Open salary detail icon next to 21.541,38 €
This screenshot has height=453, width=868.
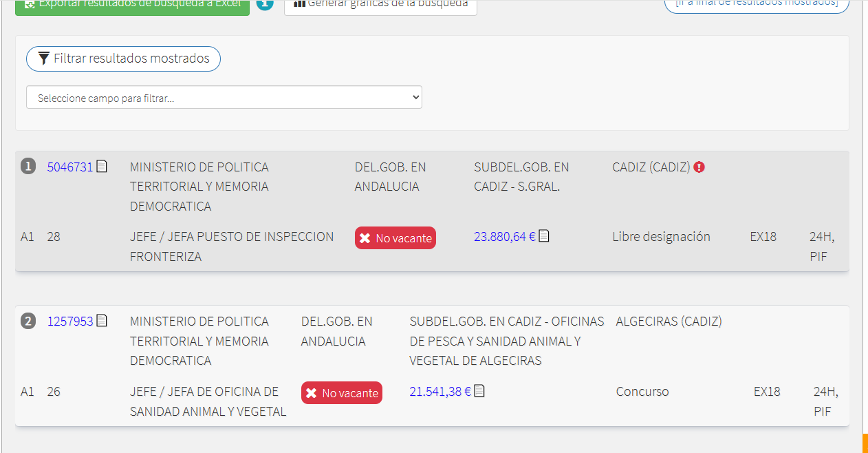479,391
